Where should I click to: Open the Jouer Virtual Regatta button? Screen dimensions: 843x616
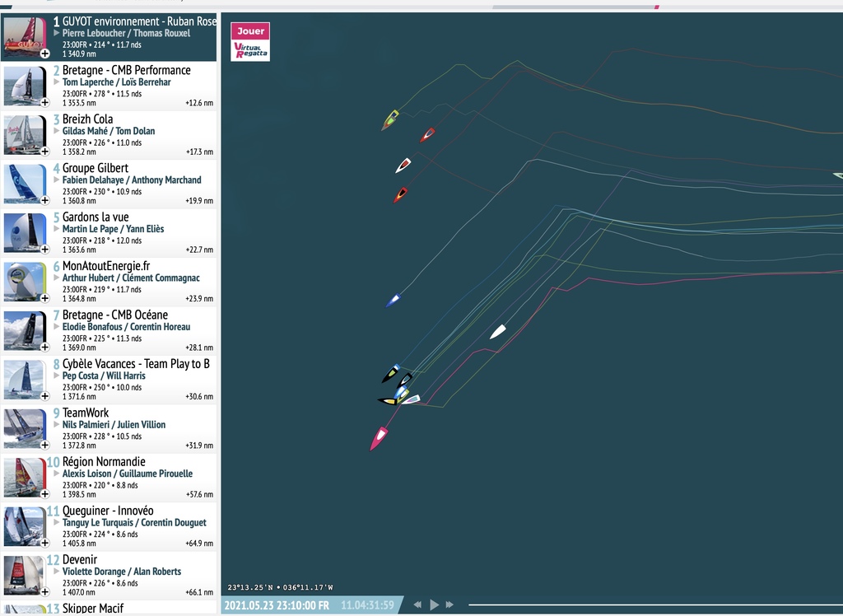click(x=250, y=41)
